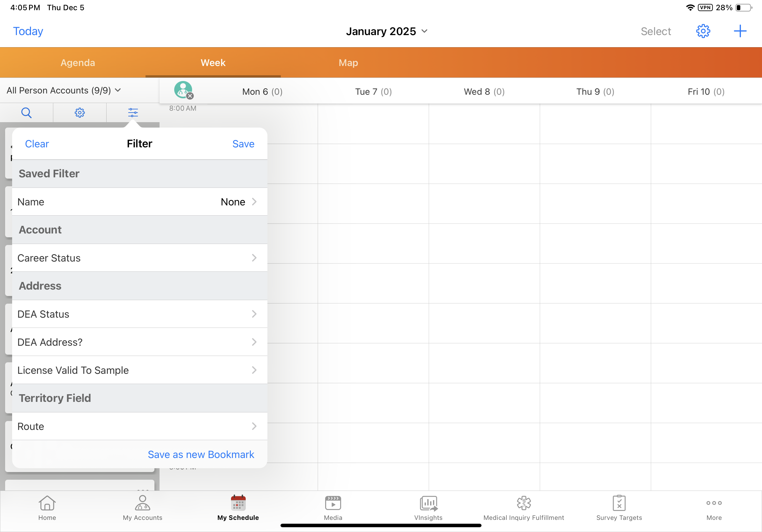Open Medical Inquiry Fulfillment

(x=523, y=507)
